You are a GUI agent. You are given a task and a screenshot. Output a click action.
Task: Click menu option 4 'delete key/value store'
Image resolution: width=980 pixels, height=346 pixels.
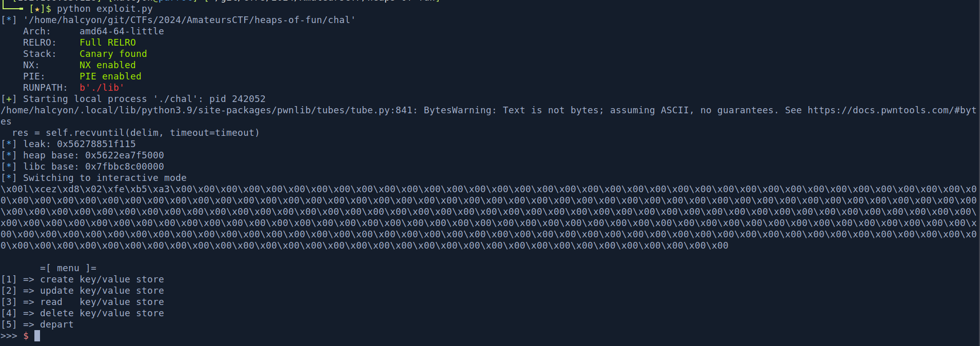[x=102, y=313]
